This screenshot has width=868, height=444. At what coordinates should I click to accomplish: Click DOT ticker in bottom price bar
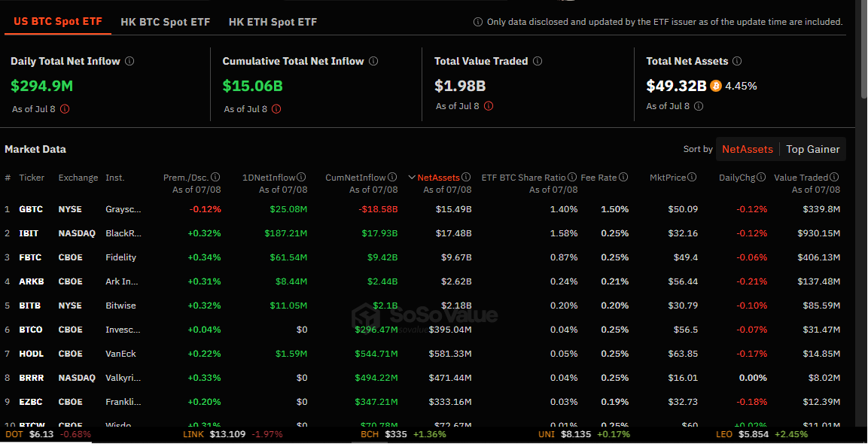[15, 434]
